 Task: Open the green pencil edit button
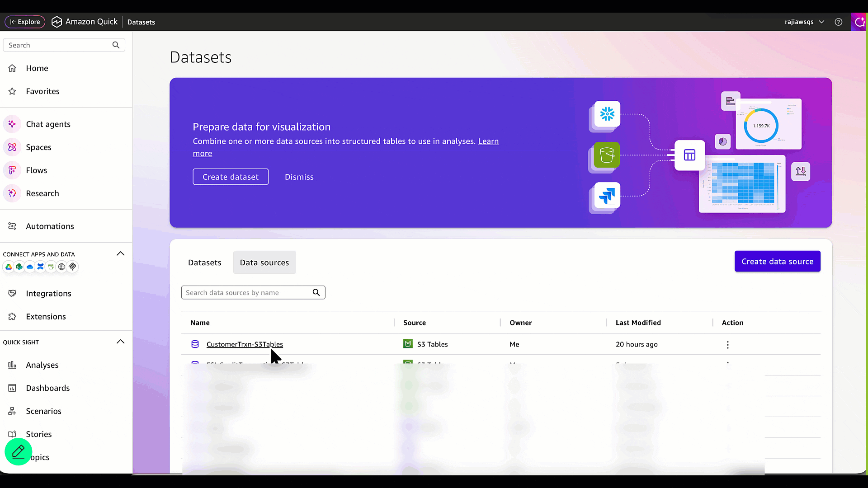(x=19, y=451)
